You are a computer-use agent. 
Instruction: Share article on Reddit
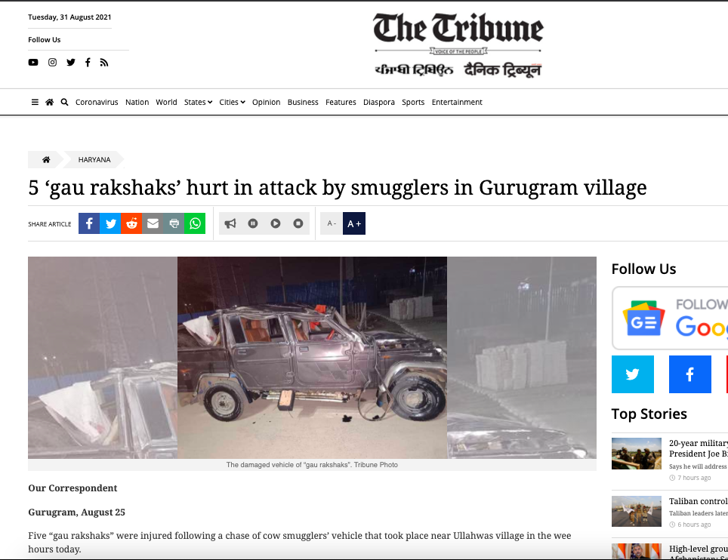[131, 223]
